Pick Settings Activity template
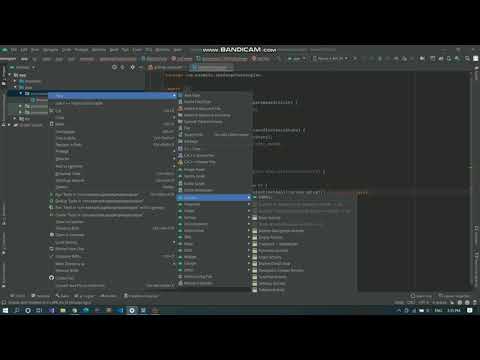 272,284
